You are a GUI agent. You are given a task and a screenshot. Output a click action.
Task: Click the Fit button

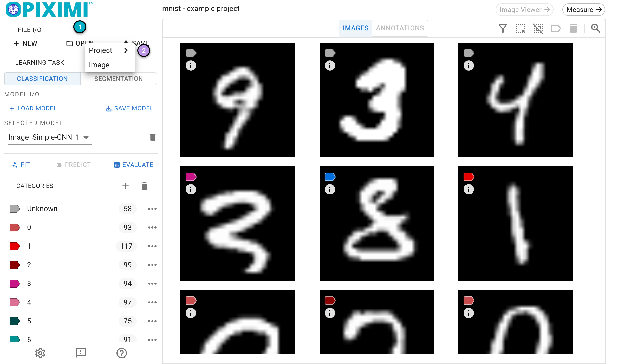[x=21, y=165]
